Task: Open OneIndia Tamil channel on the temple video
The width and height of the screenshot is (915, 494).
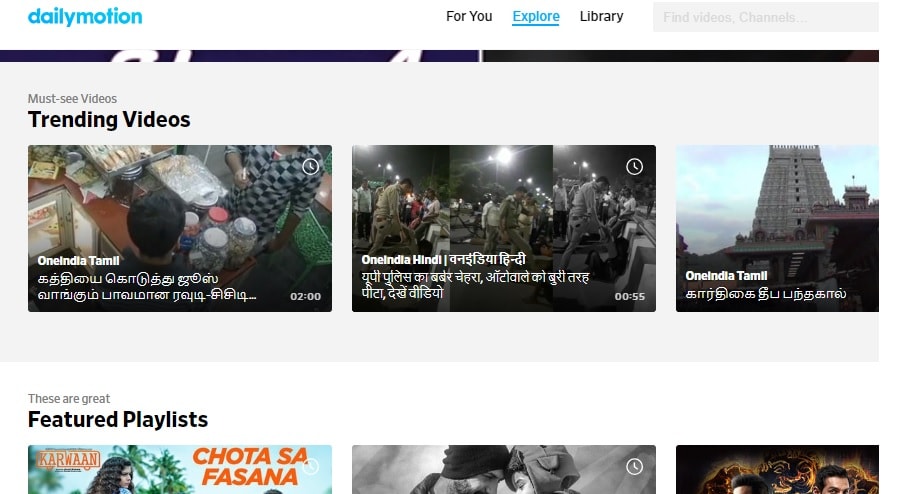Action: tap(726, 275)
